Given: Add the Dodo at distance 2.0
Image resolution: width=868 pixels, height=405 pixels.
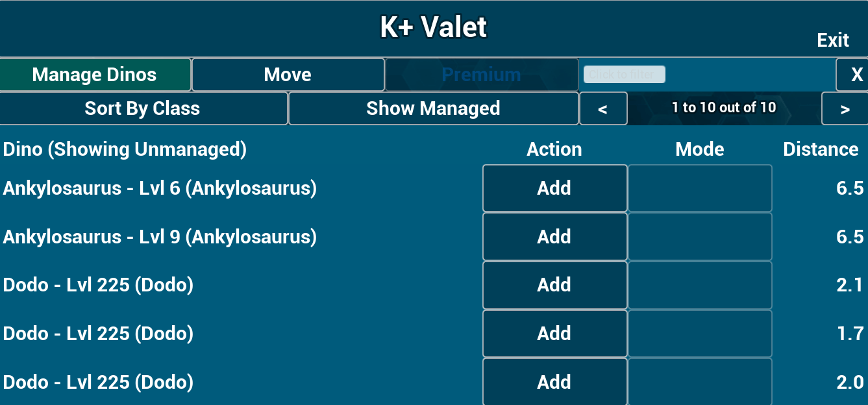Looking at the screenshot, I should pyautogui.click(x=554, y=382).
